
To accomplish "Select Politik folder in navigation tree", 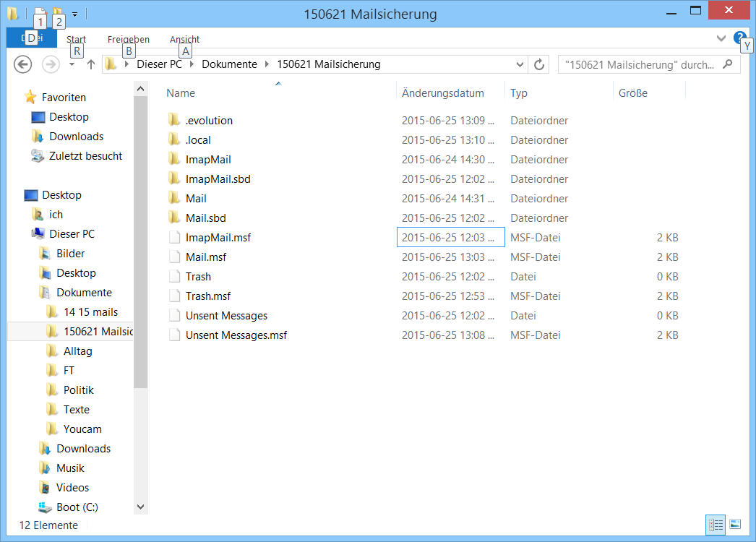I will click(x=78, y=390).
